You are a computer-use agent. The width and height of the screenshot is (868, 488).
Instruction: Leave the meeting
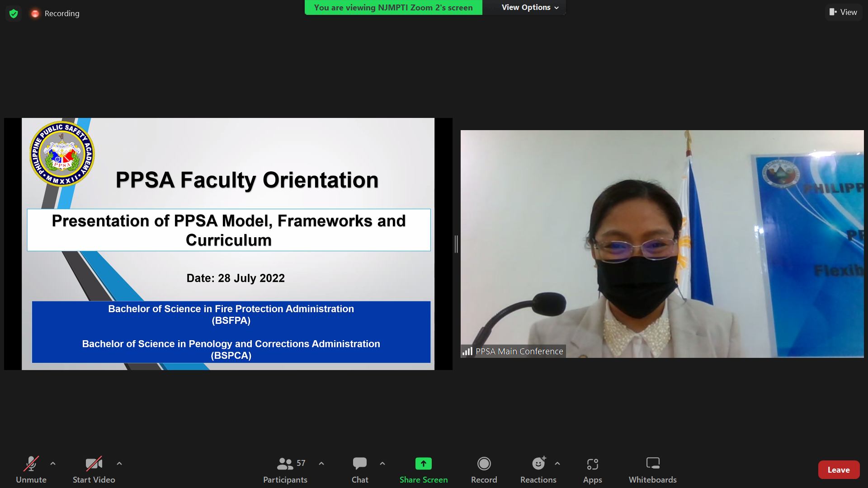839,470
